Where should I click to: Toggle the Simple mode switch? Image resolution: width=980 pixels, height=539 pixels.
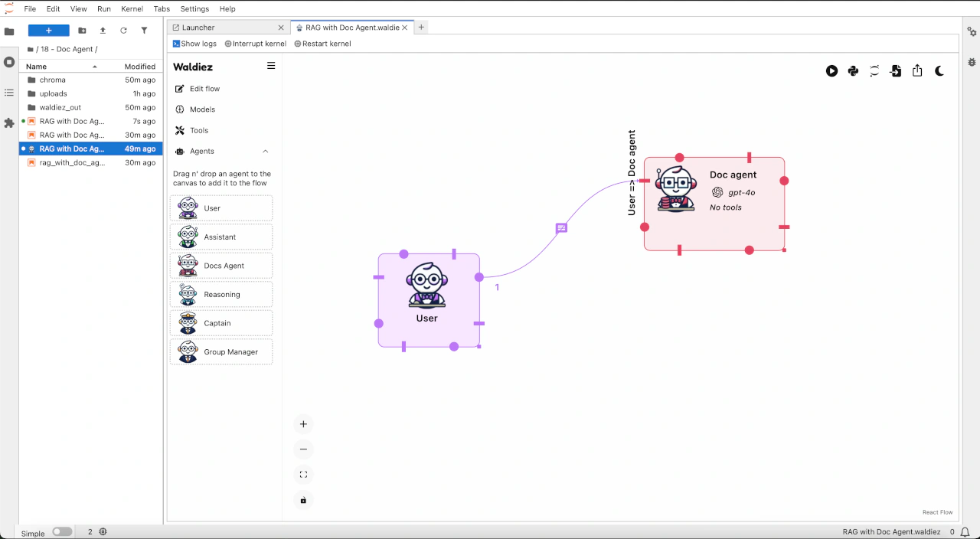click(x=62, y=531)
